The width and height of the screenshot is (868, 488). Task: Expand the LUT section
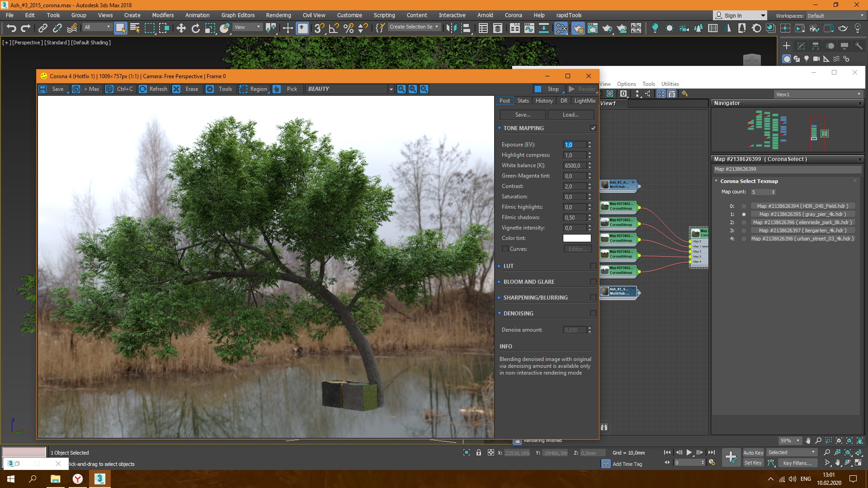(500, 266)
